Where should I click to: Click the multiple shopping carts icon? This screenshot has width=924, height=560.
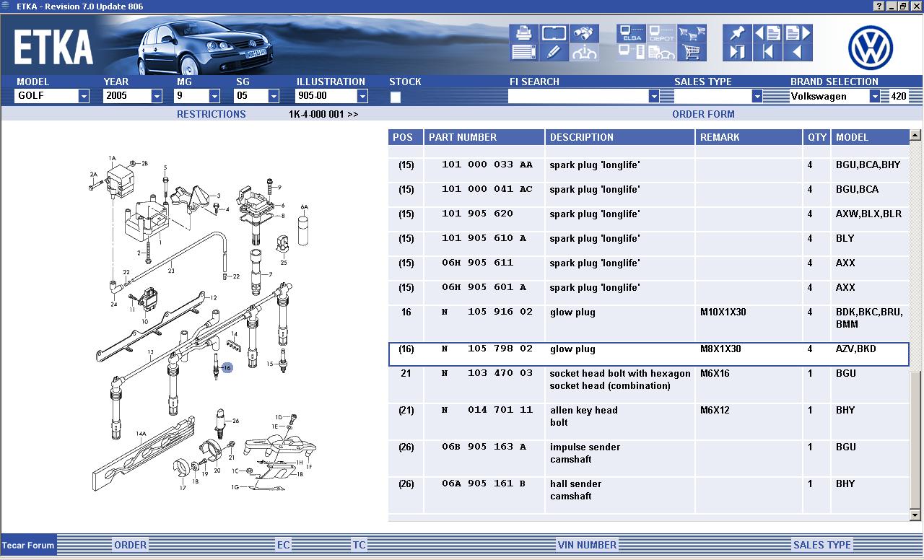point(692,33)
